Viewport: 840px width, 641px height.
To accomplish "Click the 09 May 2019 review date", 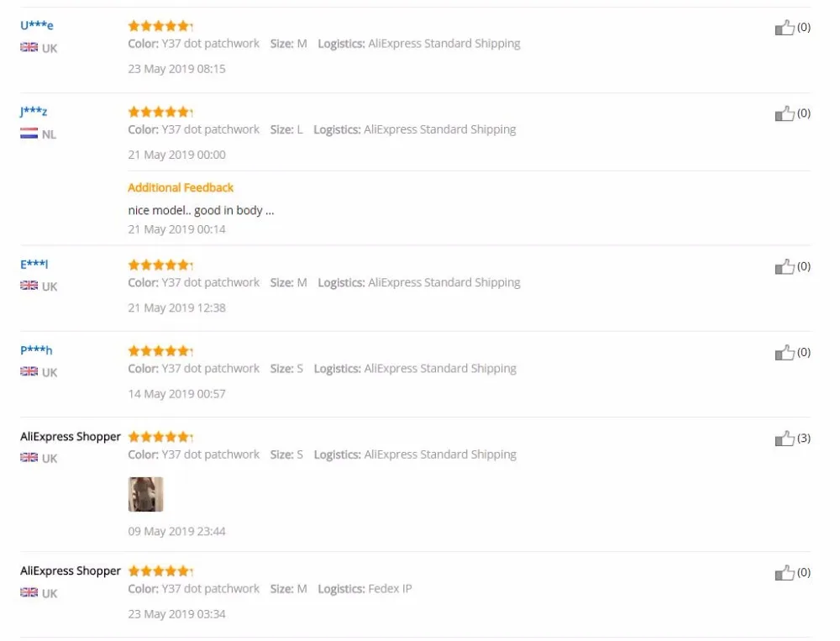I will coord(176,531).
